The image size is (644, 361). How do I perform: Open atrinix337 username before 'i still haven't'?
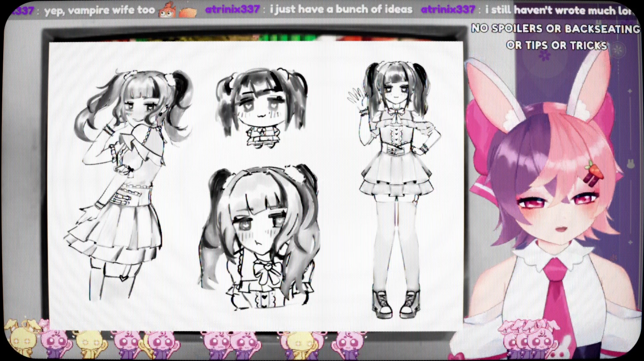pyautogui.click(x=448, y=10)
